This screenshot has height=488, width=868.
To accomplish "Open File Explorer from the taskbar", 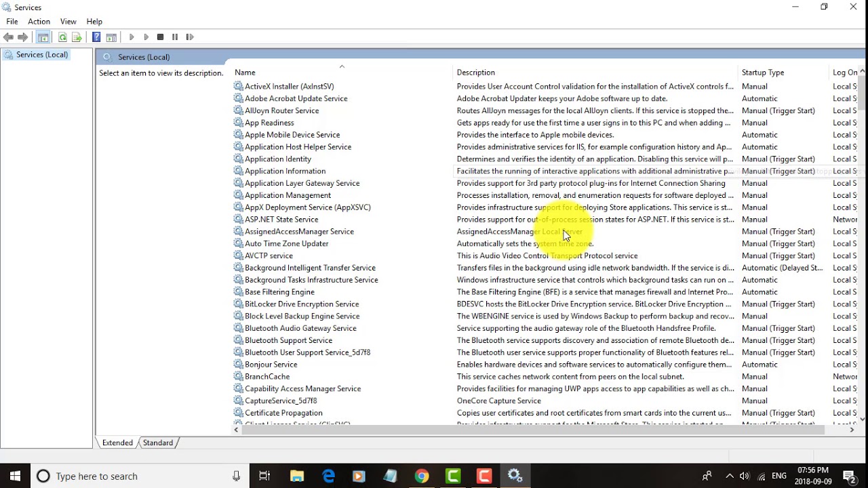I will [x=297, y=476].
